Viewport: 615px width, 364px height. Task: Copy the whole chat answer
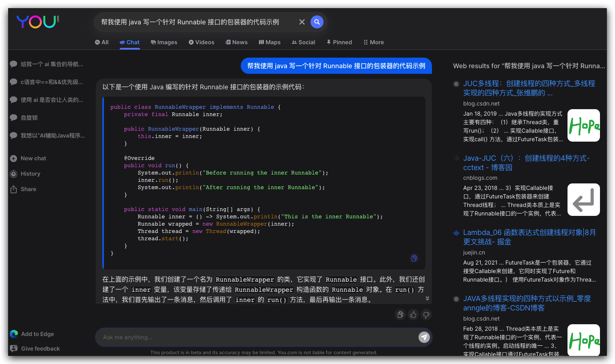coord(400,314)
